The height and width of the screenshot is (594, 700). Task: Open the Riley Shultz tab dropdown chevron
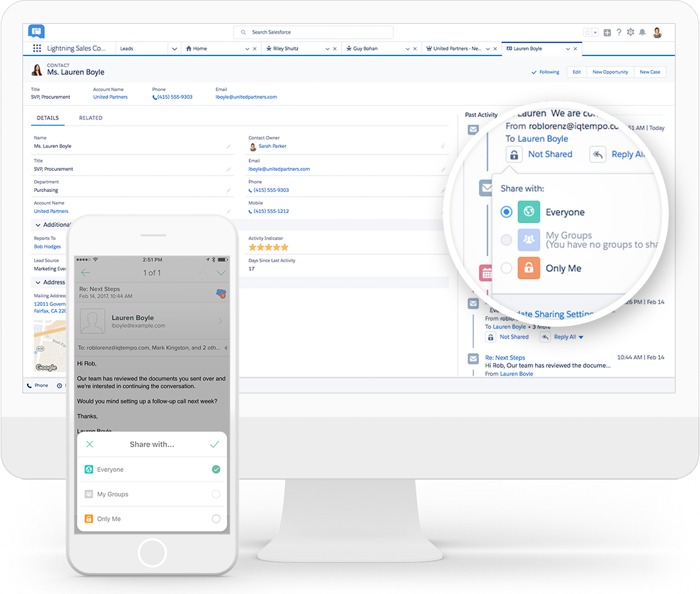[x=327, y=49]
